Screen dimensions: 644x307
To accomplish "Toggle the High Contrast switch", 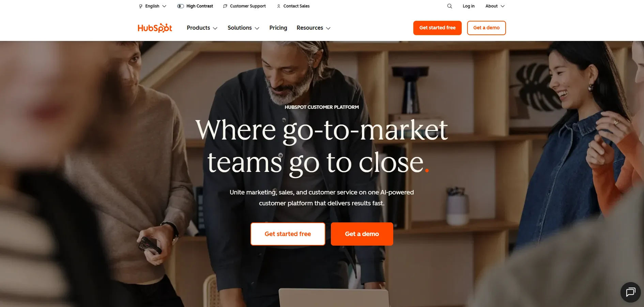I will (181, 6).
